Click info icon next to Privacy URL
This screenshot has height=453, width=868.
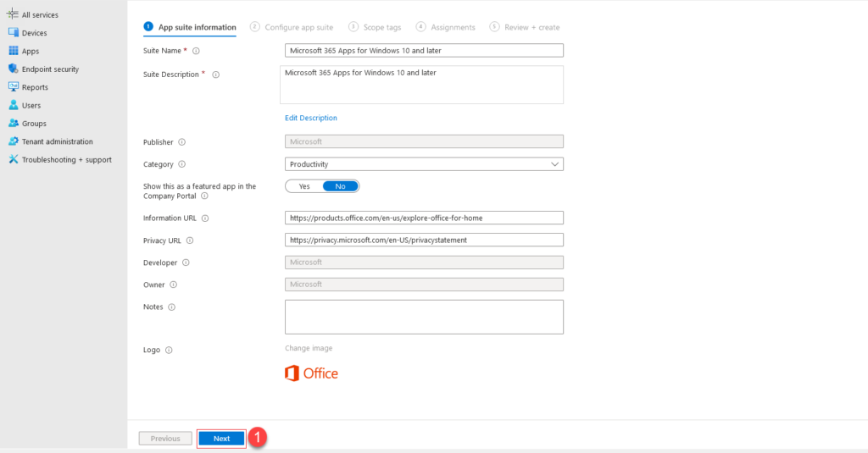click(x=190, y=240)
